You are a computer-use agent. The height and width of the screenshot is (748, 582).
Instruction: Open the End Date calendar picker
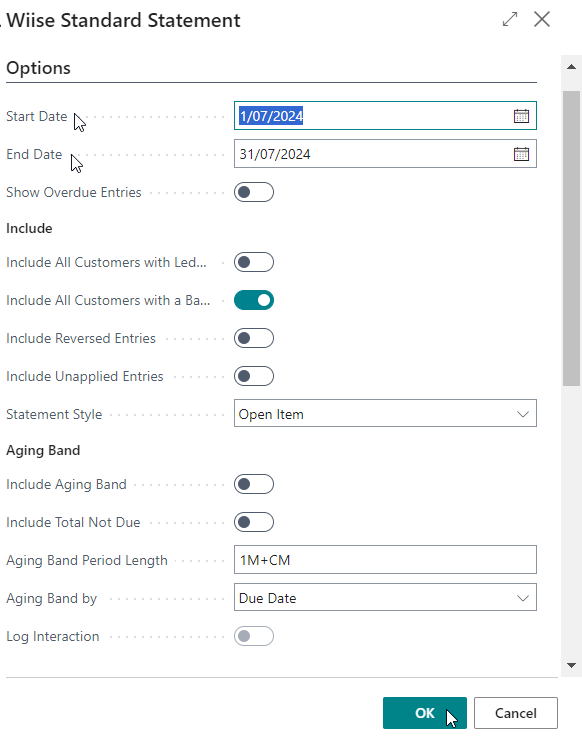(521, 154)
